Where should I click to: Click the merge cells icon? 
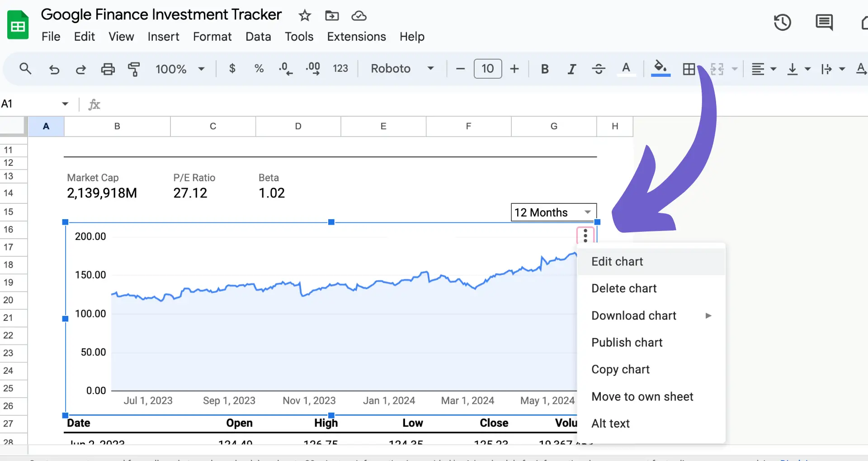pyautogui.click(x=717, y=69)
